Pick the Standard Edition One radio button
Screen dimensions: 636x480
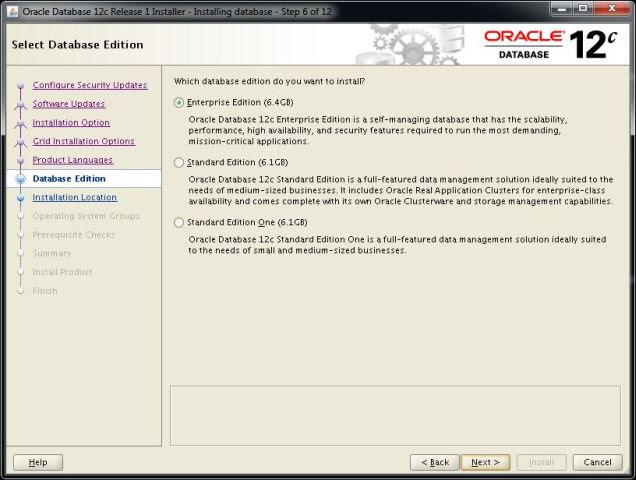tap(178, 222)
